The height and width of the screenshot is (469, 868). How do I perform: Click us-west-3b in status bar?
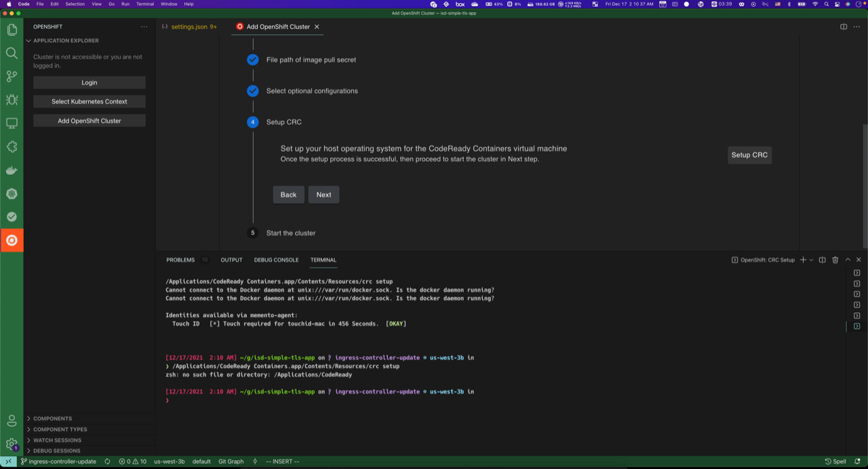click(169, 462)
